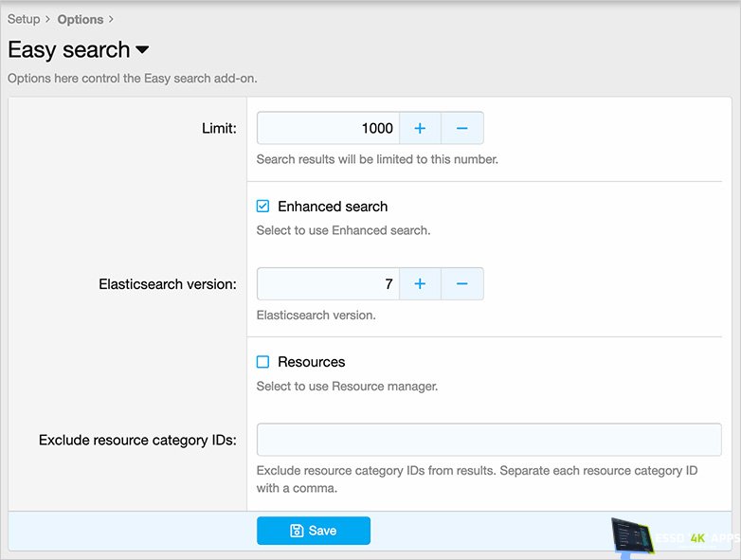Click the 'Exclude resource category IDs:' label
This screenshot has width=741, height=560.
[x=137, y=440]
